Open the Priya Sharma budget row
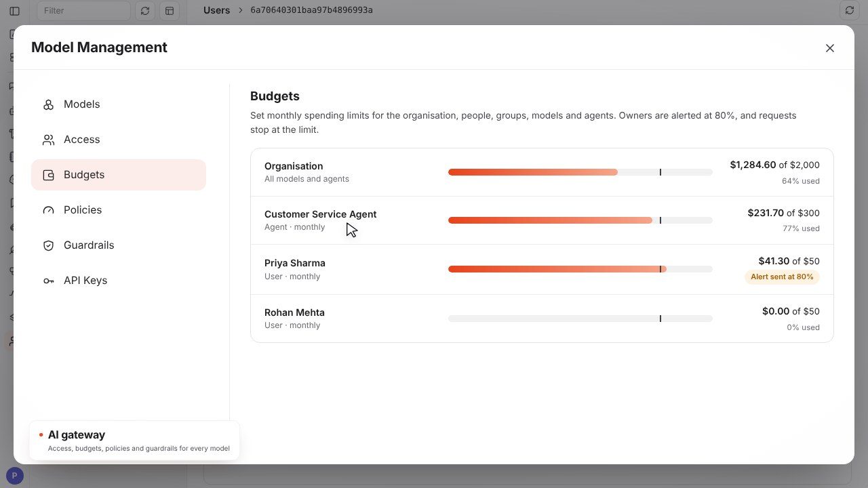This screenshot has width=868, height=488. click(x=542, y=269)
